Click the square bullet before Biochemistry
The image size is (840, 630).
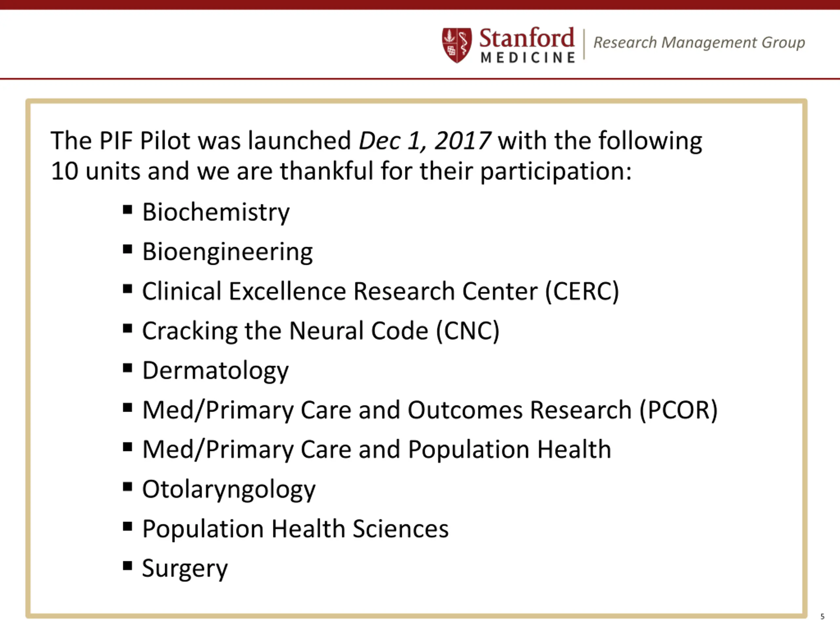point(128,210)
